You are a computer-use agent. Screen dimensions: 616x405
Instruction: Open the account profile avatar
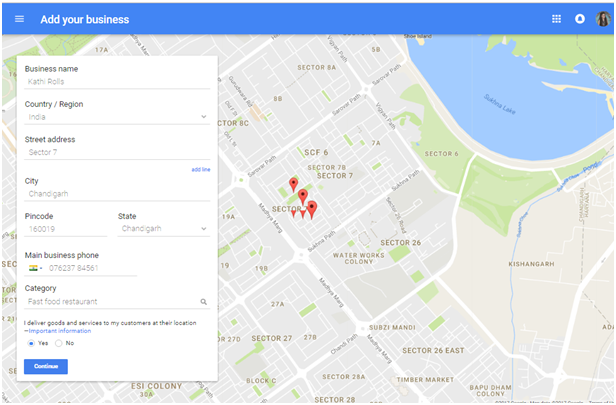603,19
